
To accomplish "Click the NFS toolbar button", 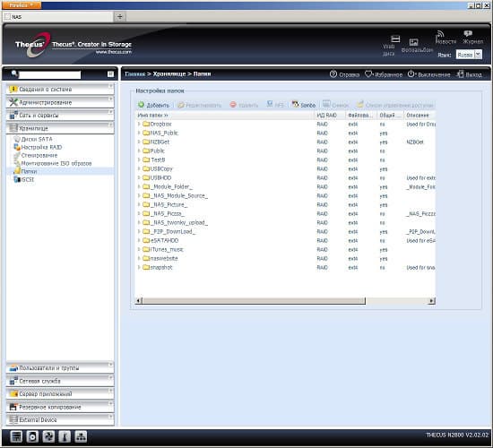I will coord(275,105).
